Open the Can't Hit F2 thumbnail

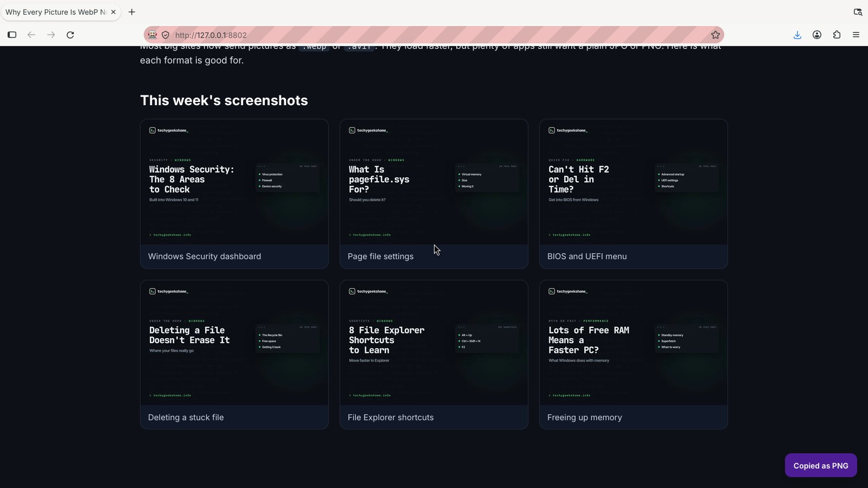tap(634, 182)
